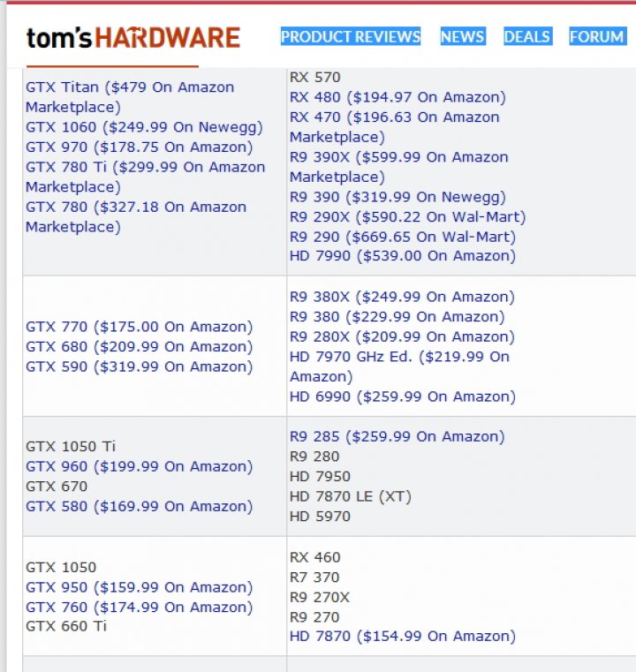
Task: Open the R9 390 Newegg link
Action: (x=397, y=197)
